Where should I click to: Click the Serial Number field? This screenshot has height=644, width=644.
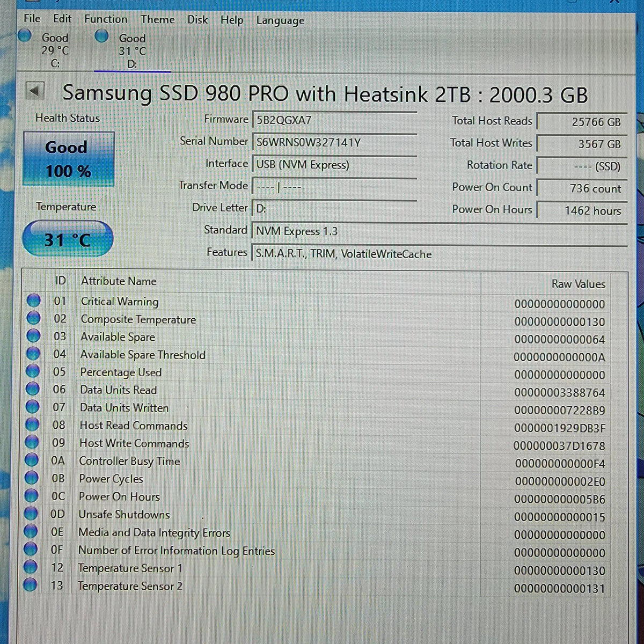pos(334,142)
